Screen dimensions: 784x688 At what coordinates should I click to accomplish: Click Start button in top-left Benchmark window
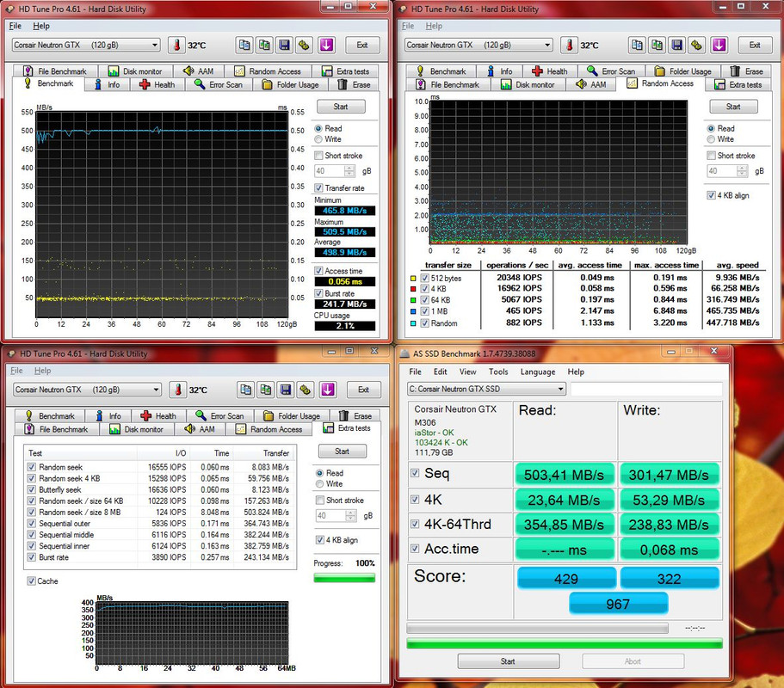coord(341,107)
